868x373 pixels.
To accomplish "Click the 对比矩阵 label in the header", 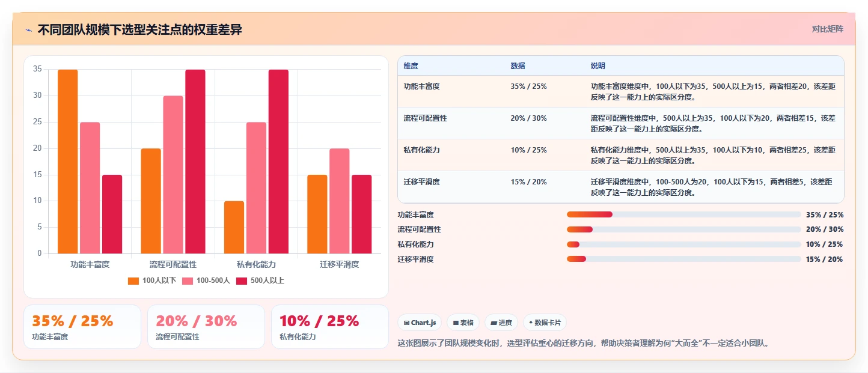I will coord(828,29).
